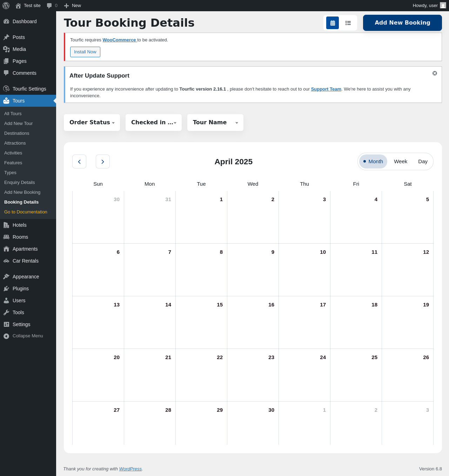
Task: Select the Month calendar view
Action: tap(373, 161)
